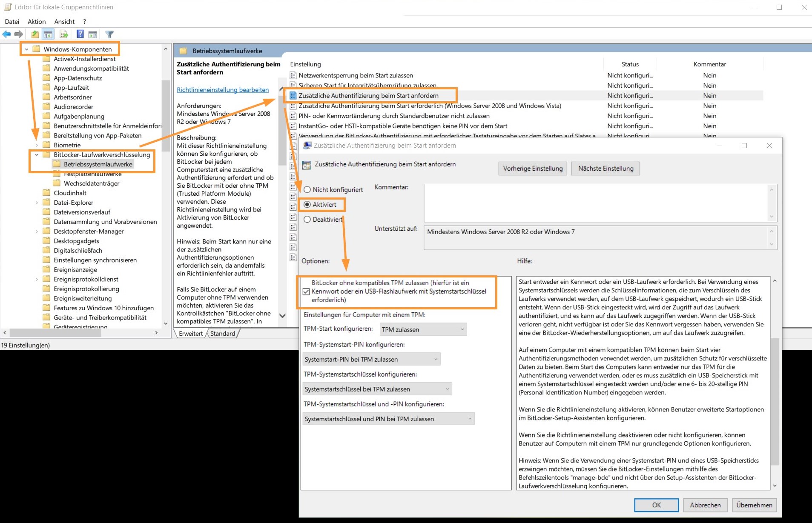The image size is (812, 523).
Task: Click the folder icon of Dateiversionsverlauf
Action: coord(47,212)
